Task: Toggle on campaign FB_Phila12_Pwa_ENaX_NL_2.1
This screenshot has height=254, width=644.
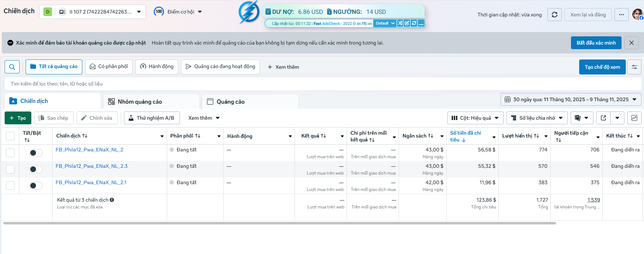Action: point(36,186)
